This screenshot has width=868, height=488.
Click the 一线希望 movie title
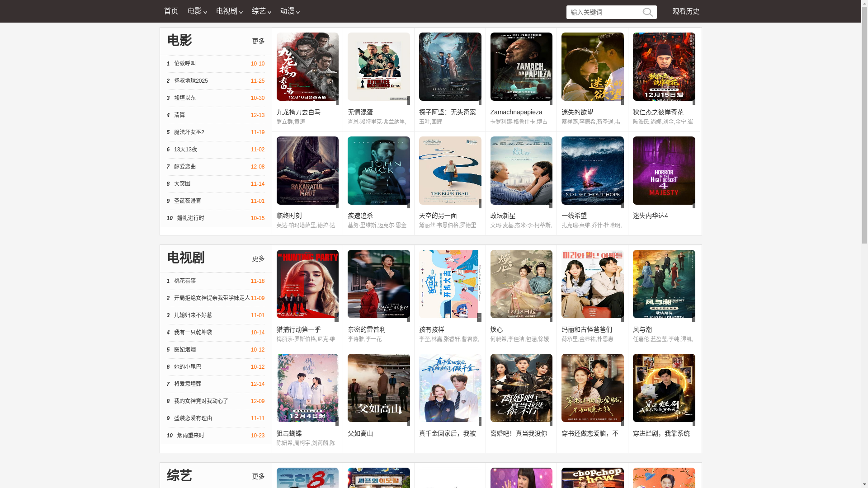(574, 216)
